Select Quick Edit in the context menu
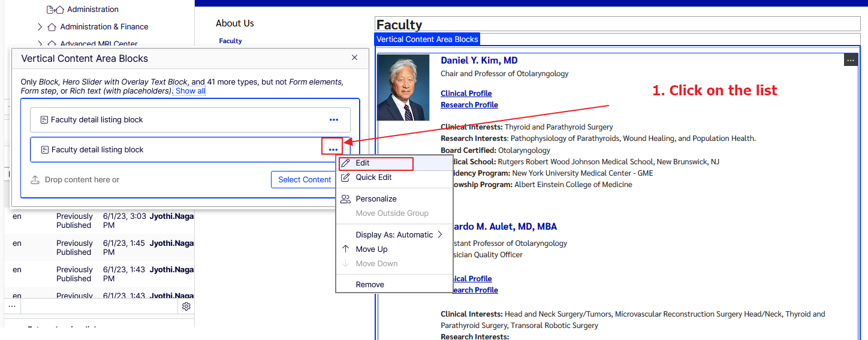 [373, 177]
